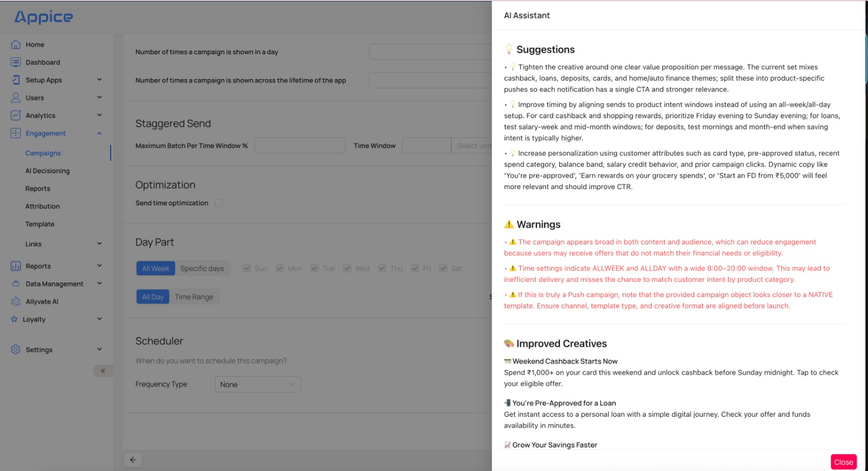Open the Frequency Type dropdown
868x471 pixels.
point(258,384)
